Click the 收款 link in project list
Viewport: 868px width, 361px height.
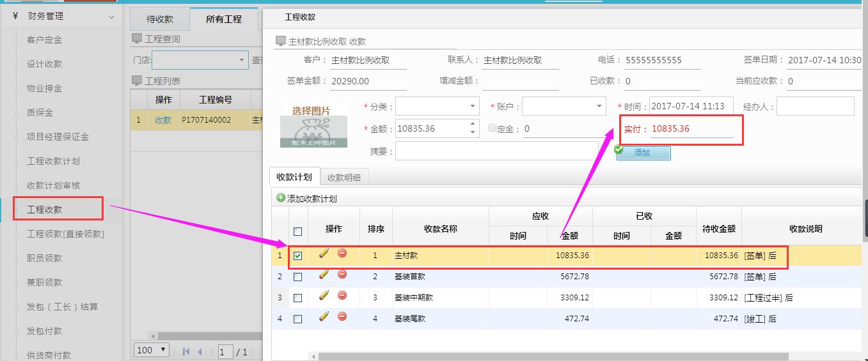pos(163,120)
